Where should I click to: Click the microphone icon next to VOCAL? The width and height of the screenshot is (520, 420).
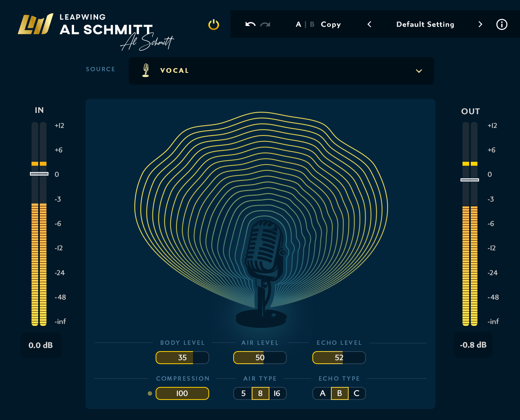pos(146,70)
